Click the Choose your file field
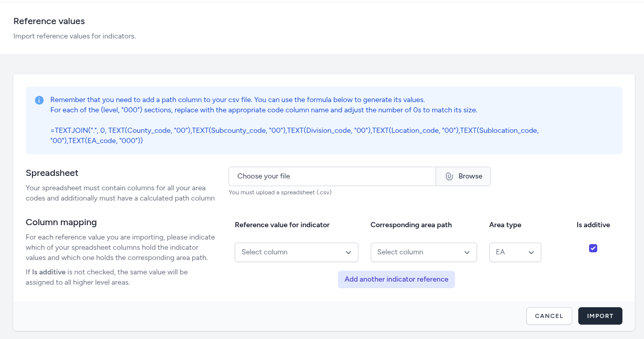 [332, 176]
